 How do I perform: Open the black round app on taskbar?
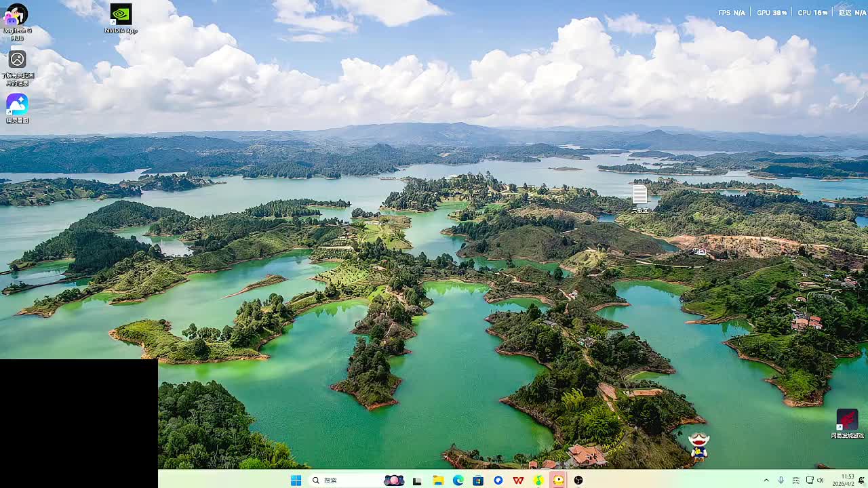point(578,481)
